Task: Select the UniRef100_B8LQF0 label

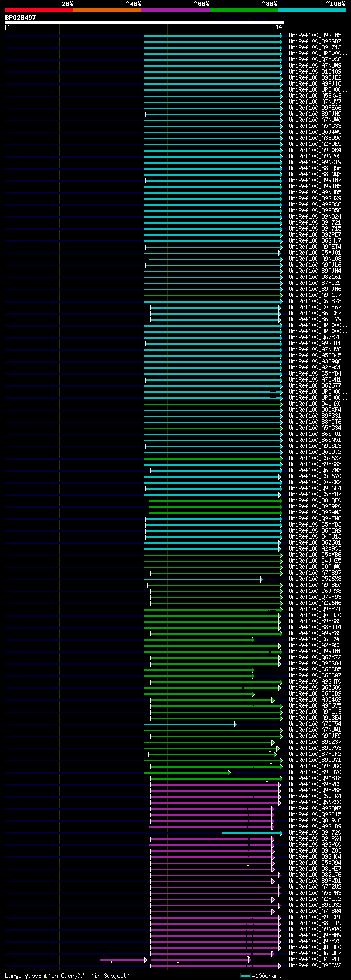Action: pyautogui.click(x=315, y=500)
